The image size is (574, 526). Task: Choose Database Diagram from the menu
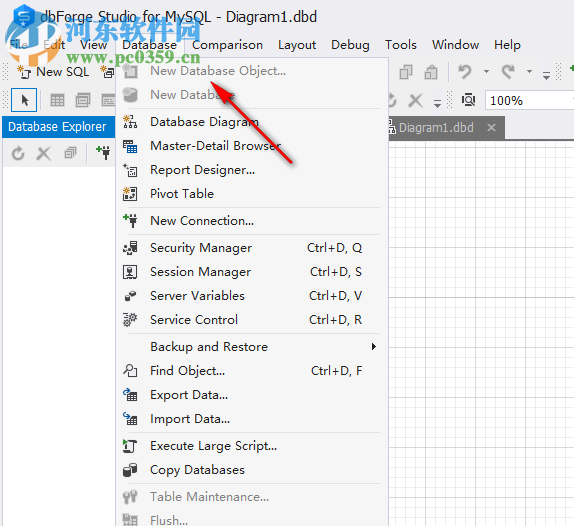[x=251, y=122]
